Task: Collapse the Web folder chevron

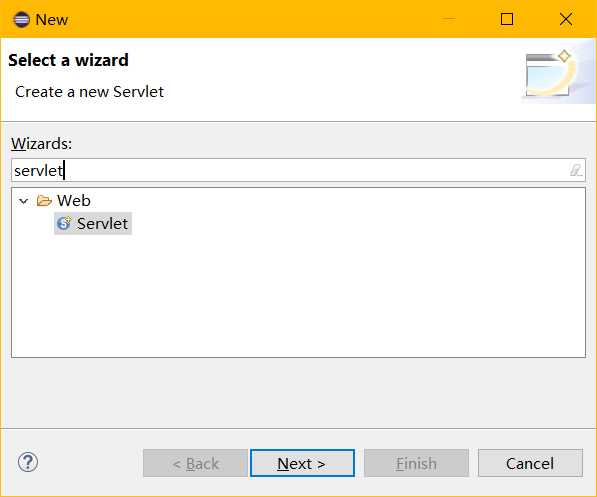Action: (24, 201)
